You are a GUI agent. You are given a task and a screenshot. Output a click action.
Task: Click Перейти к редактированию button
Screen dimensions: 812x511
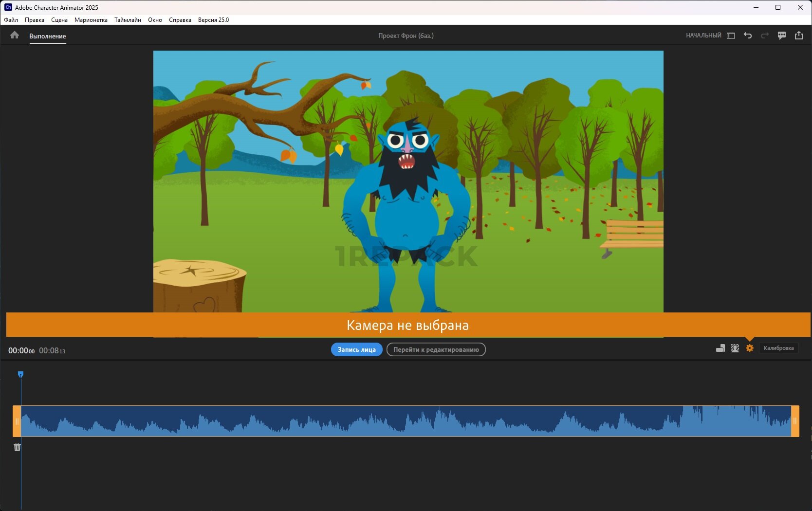[x=436, y=349]
